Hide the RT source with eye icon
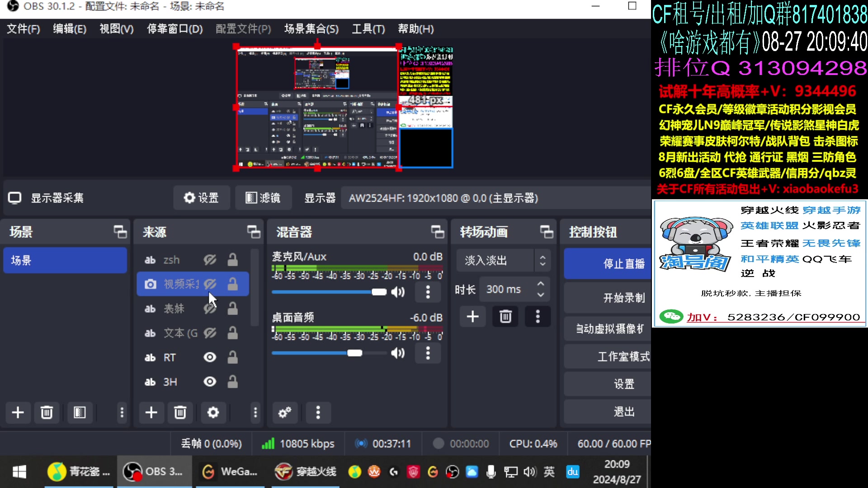868x488 pixels. tap(210, 357)
